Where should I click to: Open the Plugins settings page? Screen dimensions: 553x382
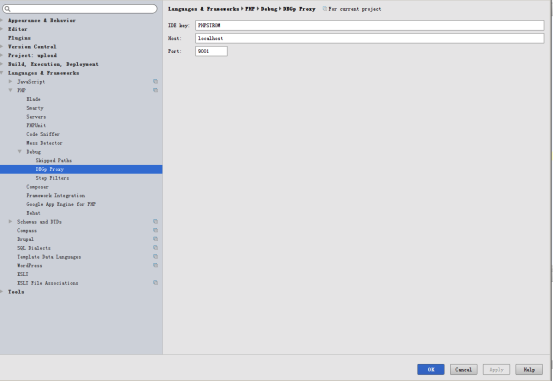coord(19,38)
